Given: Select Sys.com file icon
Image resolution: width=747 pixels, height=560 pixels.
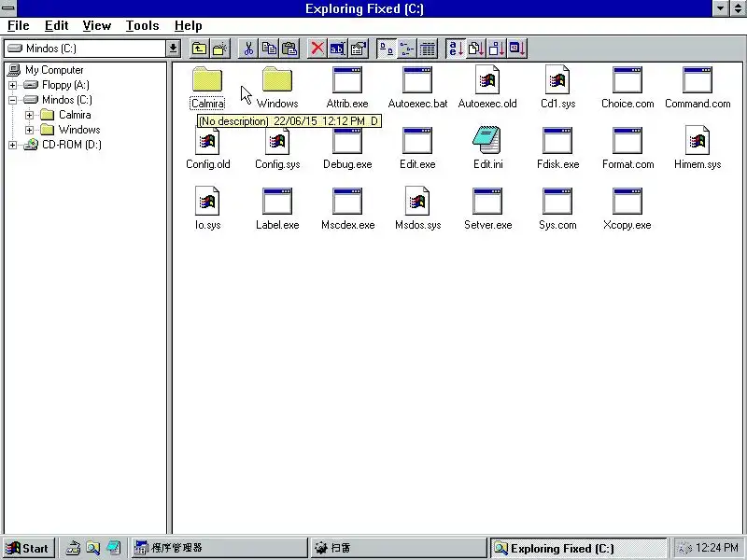Looking at the screenshot, I should (557, 201).
